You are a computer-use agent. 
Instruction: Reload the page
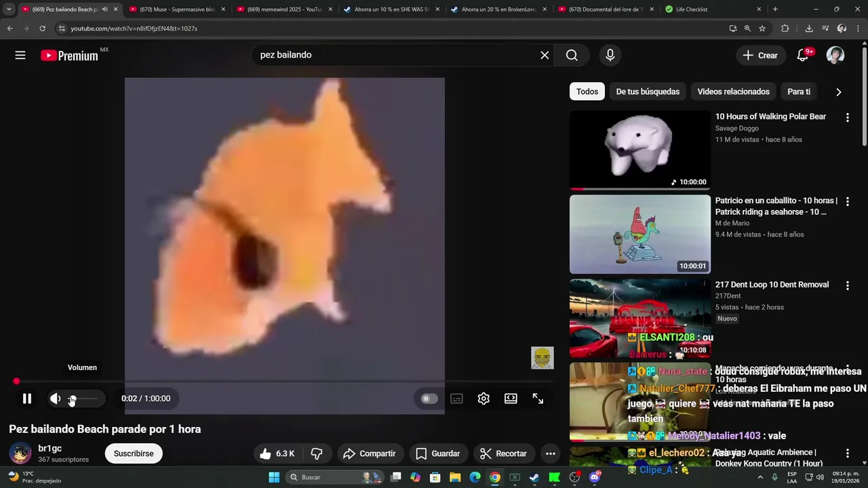(x=42, y=28)
